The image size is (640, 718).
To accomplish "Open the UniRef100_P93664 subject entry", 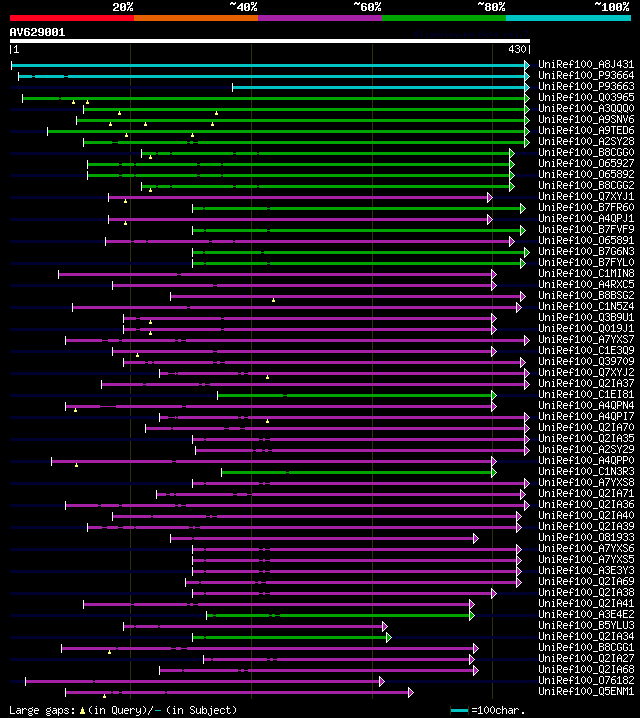I will coord(586,75).
